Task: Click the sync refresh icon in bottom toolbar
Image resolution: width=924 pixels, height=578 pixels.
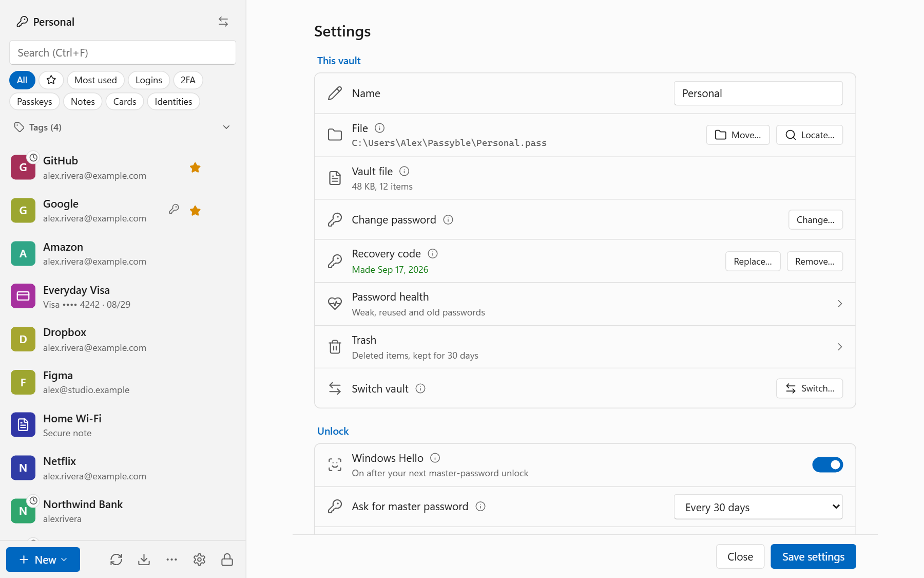Action: pos(117,560)
